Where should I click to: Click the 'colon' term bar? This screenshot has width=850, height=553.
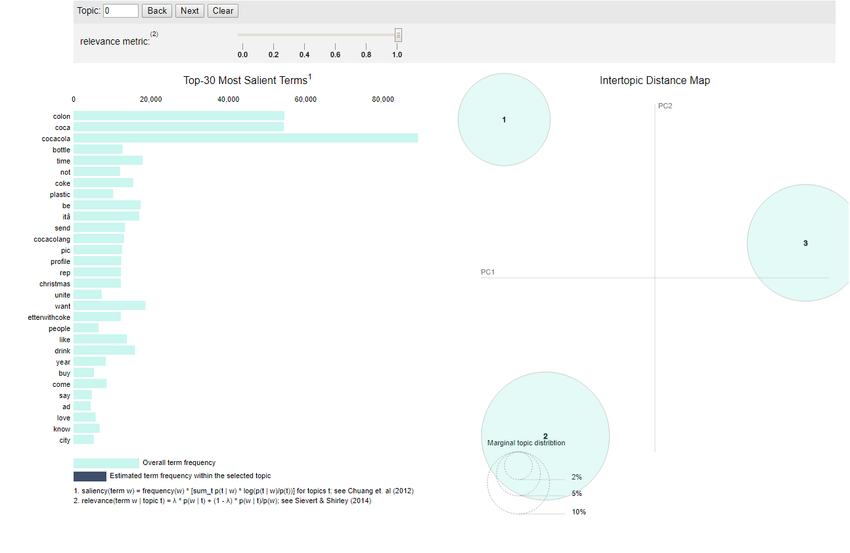click(179, 116)
